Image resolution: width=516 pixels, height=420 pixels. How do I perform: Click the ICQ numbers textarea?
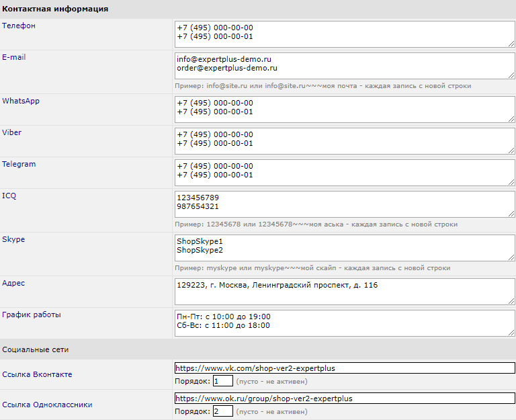345,205
